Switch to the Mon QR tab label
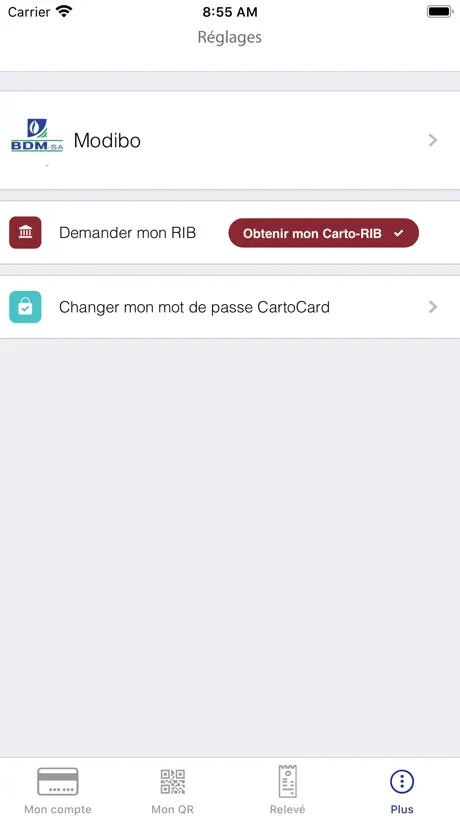Screen dimensions: 460x818 click(x=173, y=810)
